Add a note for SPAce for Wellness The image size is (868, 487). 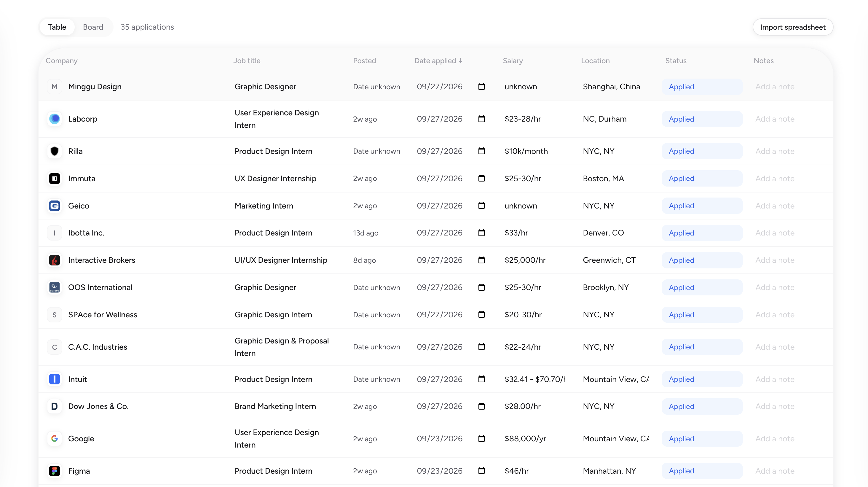point(775,314)
